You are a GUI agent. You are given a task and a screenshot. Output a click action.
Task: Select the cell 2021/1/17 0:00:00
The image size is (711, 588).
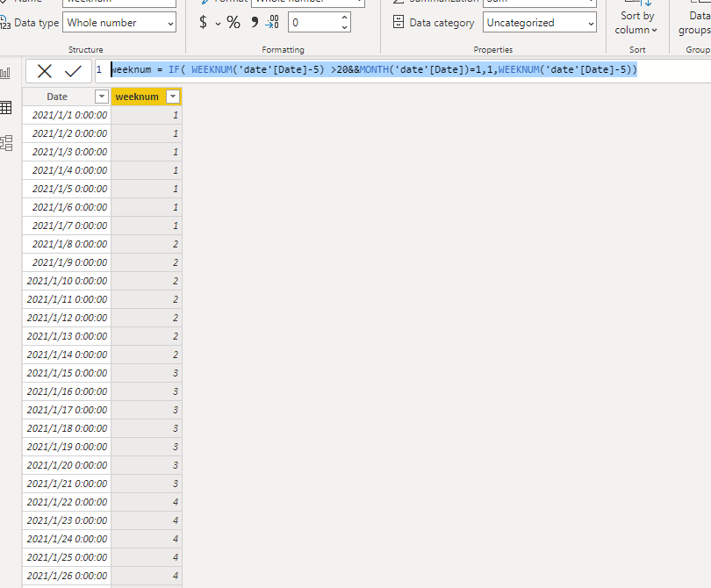pyautogui.click(x=67, y=411)
